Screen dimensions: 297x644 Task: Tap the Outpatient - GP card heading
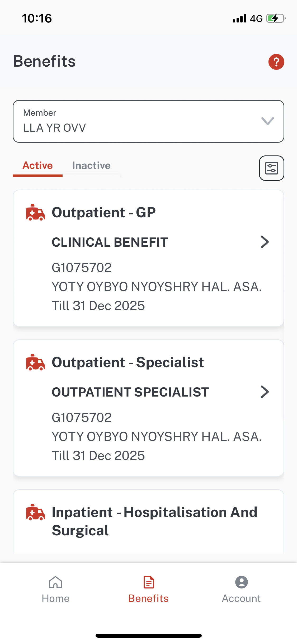pos(104,212)
